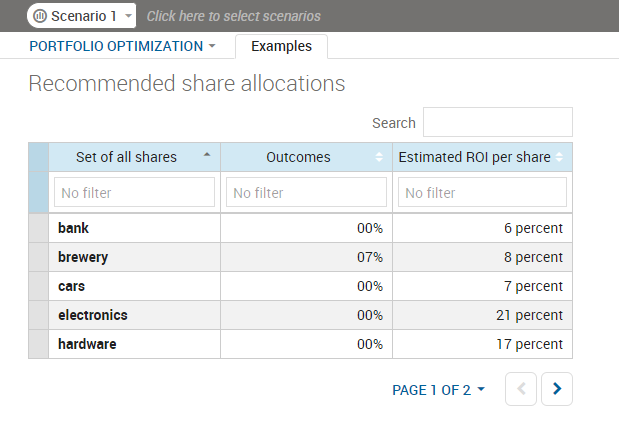619x432 pixels.
Task: Click the 00% outcome in bank row
Action: [x=370, y=228]
